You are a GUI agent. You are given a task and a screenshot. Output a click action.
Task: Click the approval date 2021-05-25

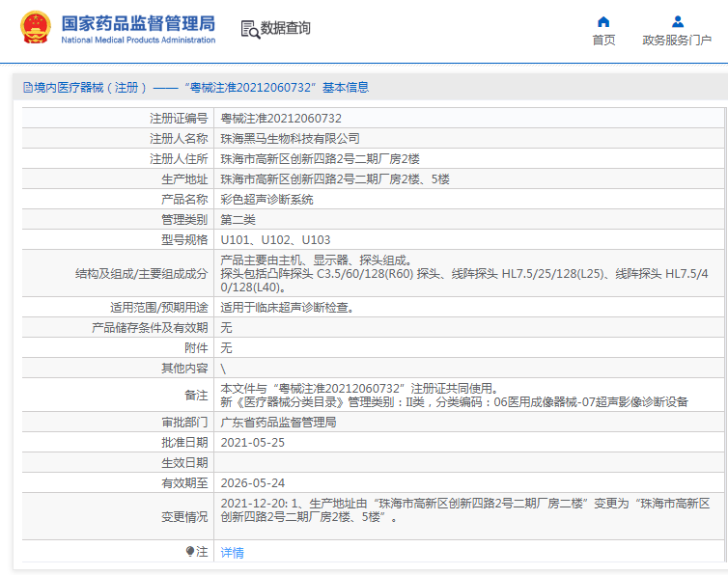pos(253,442)
